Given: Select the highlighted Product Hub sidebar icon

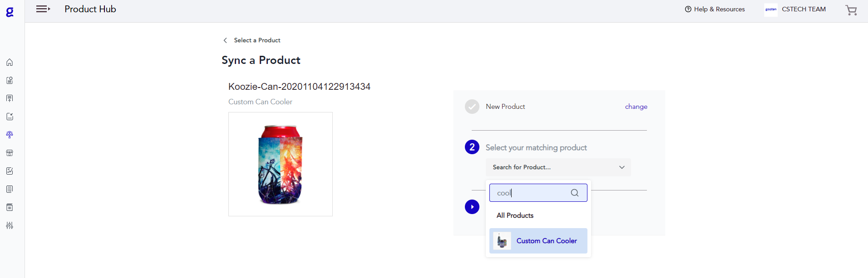Looking at the screenshot, I should [10, 135].
